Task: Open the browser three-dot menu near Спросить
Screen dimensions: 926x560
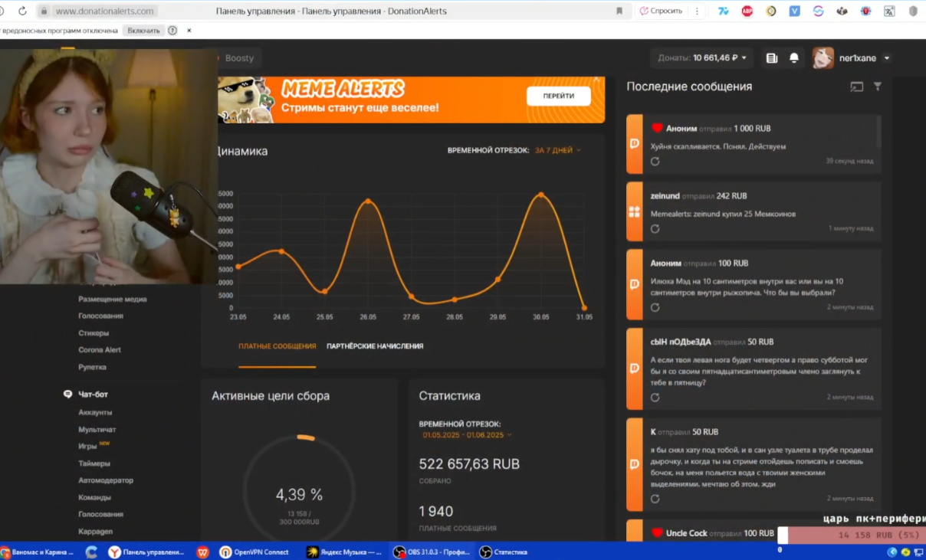Action: point(697,11)
